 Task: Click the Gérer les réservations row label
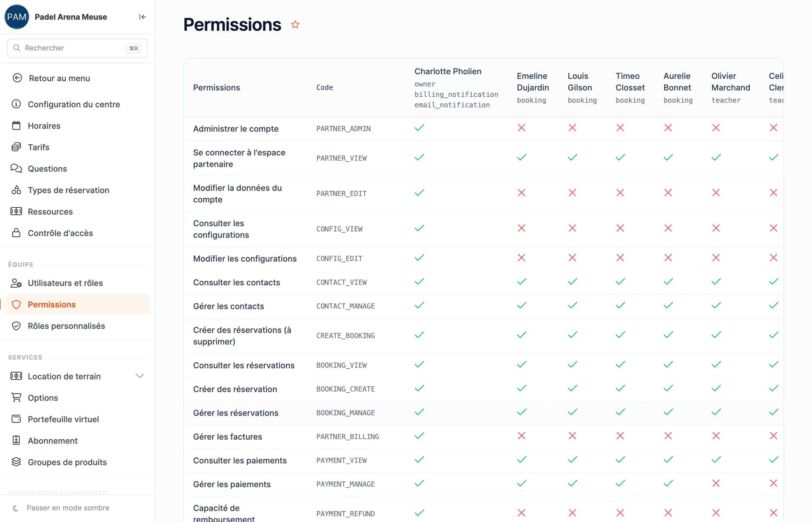pyautogui.click(x=235, y=413)
